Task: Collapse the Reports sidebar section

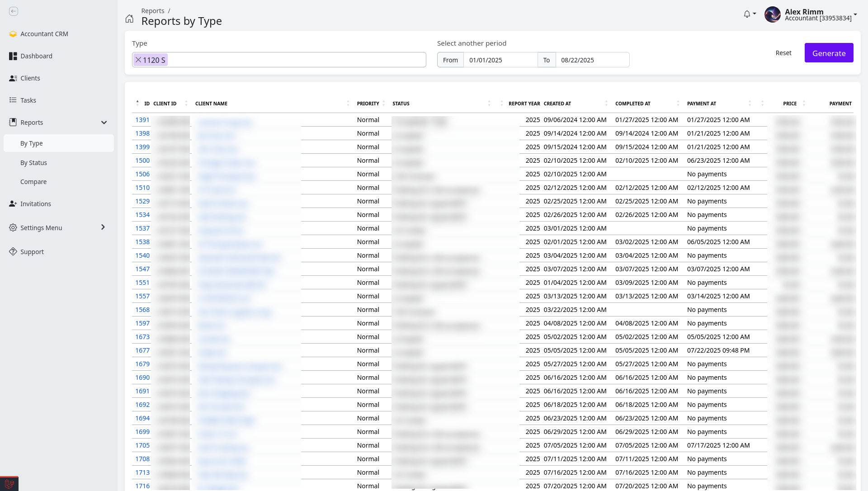Action: 104,123
